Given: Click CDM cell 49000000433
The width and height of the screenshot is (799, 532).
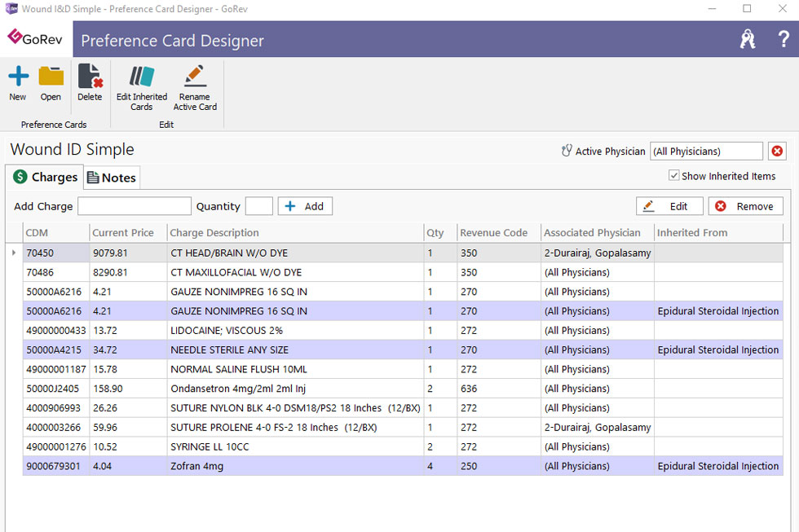Looking at the screenshot, I should point(56,331).
